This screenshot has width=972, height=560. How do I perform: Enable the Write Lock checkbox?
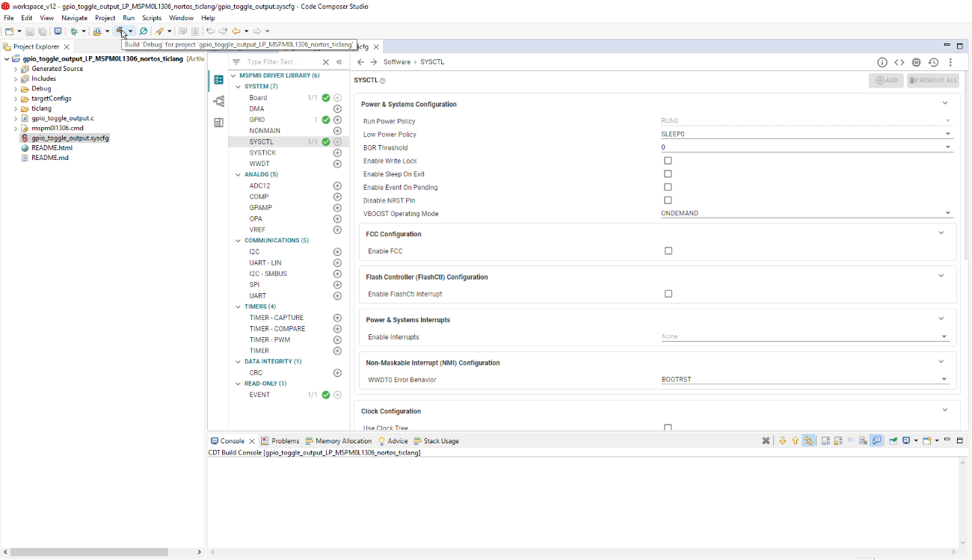point(668,161)
